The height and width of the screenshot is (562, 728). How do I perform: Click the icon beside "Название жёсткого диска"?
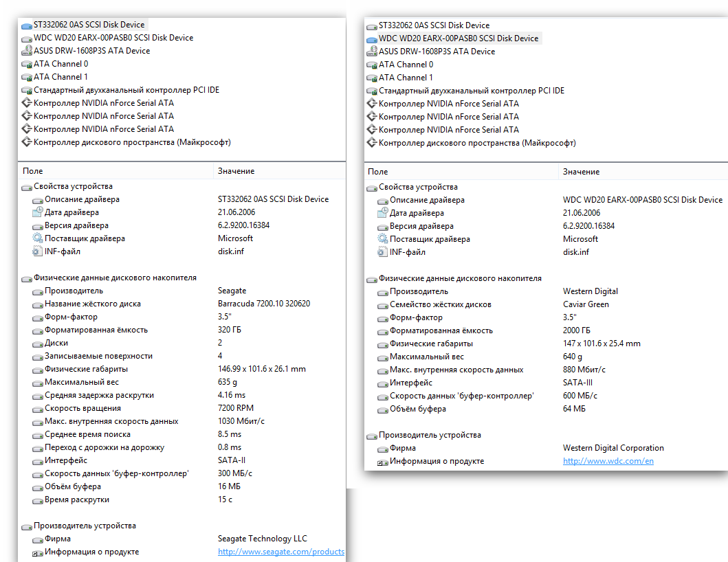[x=38, y=304]
